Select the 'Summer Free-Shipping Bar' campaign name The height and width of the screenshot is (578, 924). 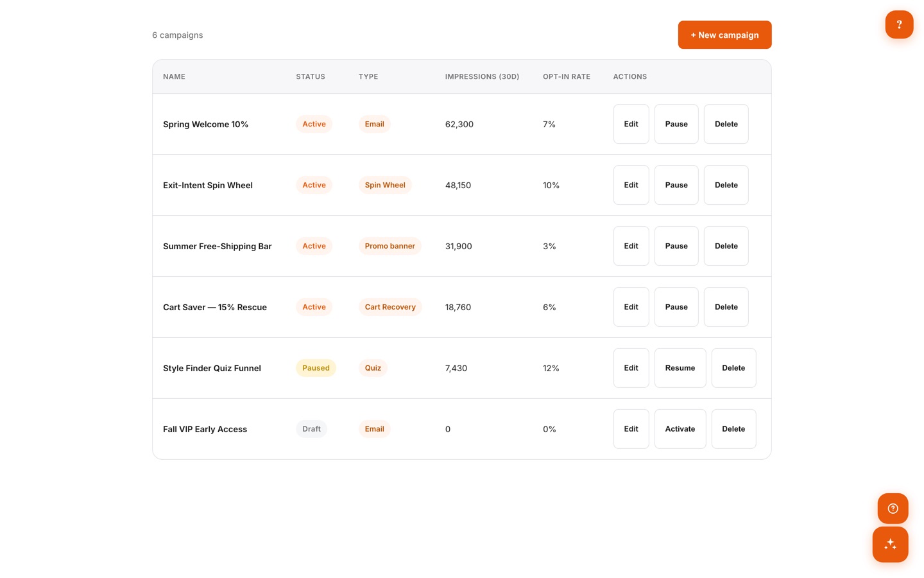(x=218, y=246)
